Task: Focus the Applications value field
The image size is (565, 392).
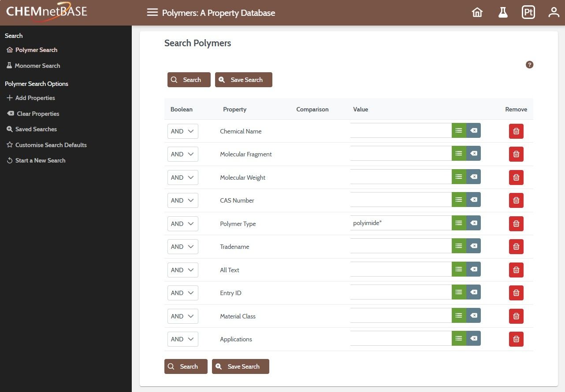Action: [401, 338]
